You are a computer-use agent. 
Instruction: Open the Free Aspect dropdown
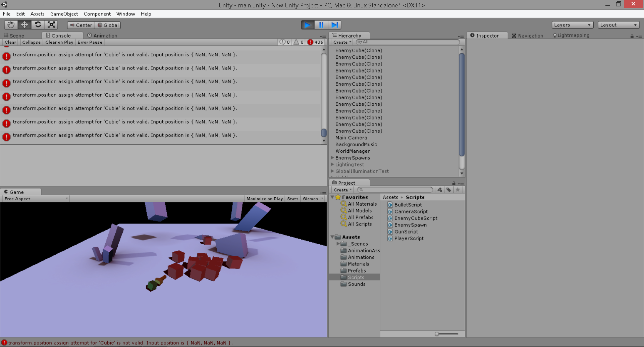[x=36, y=199]
